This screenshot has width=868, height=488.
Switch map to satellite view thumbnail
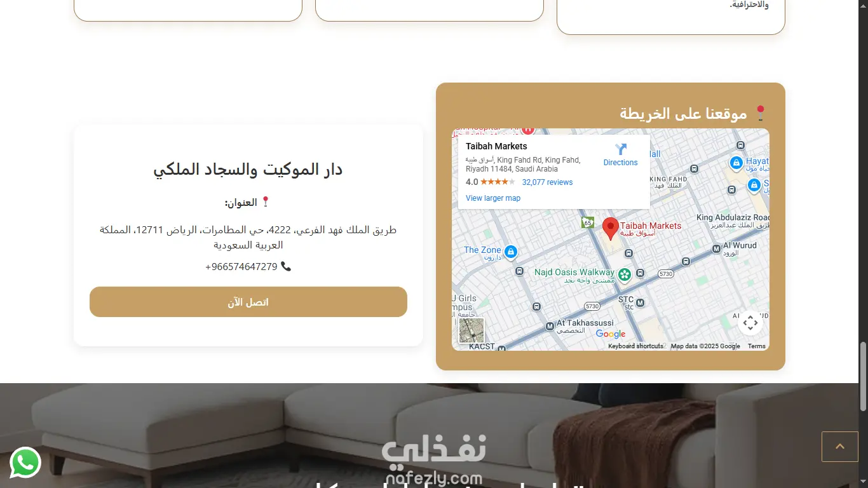(x=471, y=330)
